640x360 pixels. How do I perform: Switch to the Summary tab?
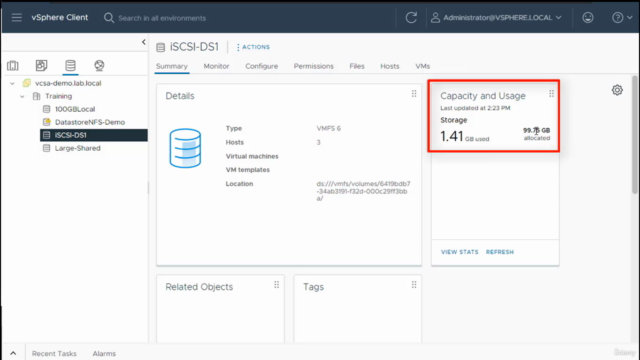click(171, 66)
